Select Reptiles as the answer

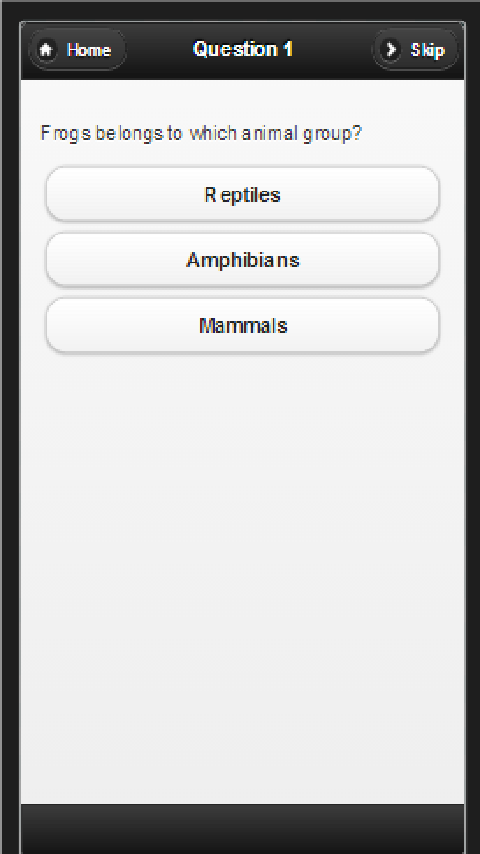point(242,194)
